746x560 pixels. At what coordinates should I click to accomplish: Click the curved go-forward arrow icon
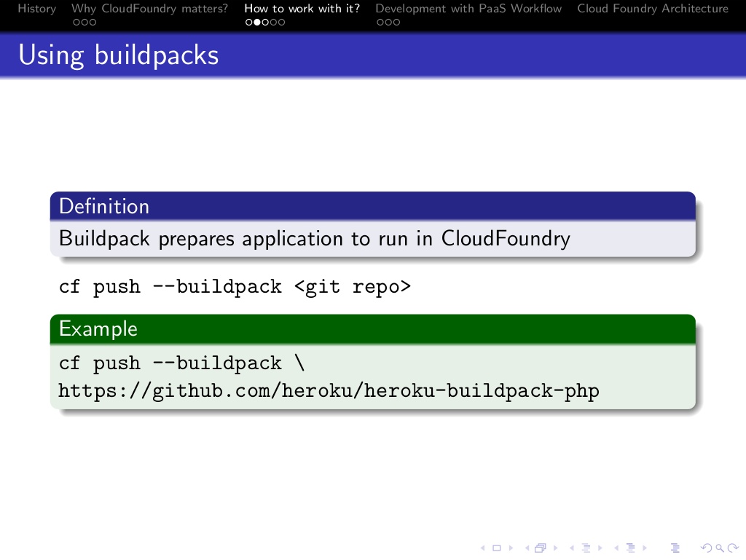coord(733,548)
